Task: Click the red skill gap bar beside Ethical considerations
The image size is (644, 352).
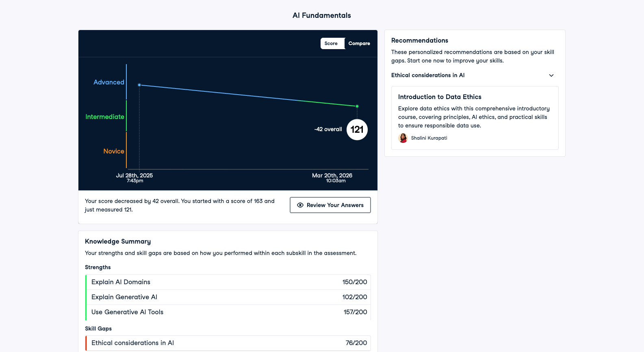Action: (x=86, y=343)
